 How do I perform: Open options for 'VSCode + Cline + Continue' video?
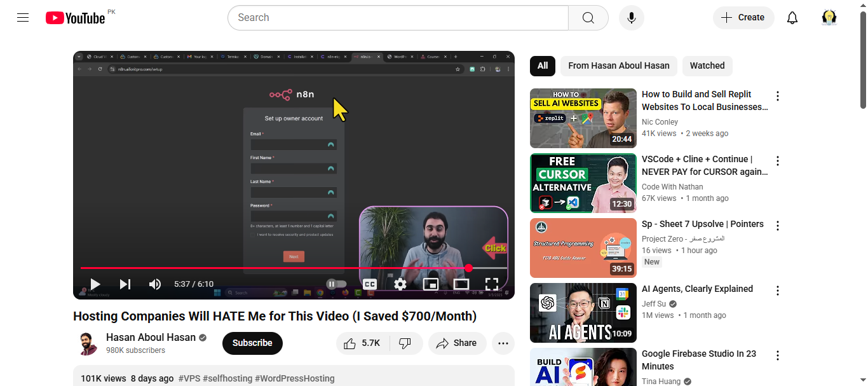coord(777,161)
